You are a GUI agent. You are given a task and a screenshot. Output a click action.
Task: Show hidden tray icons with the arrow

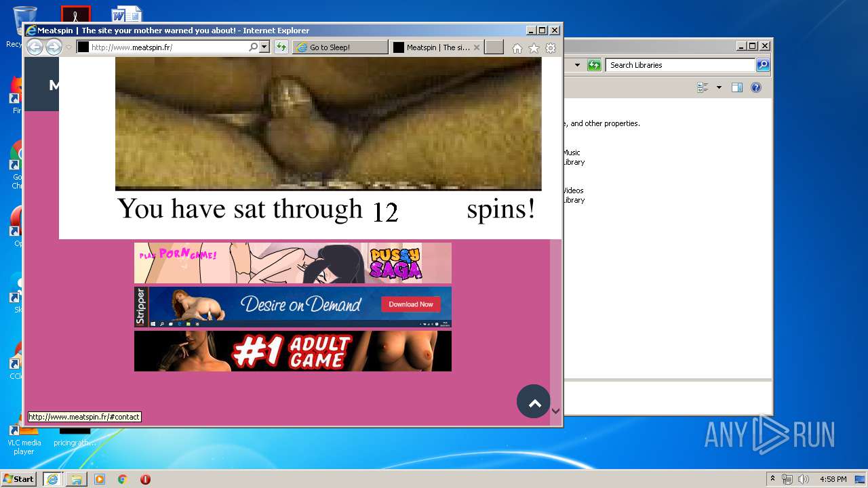(772, 479)
